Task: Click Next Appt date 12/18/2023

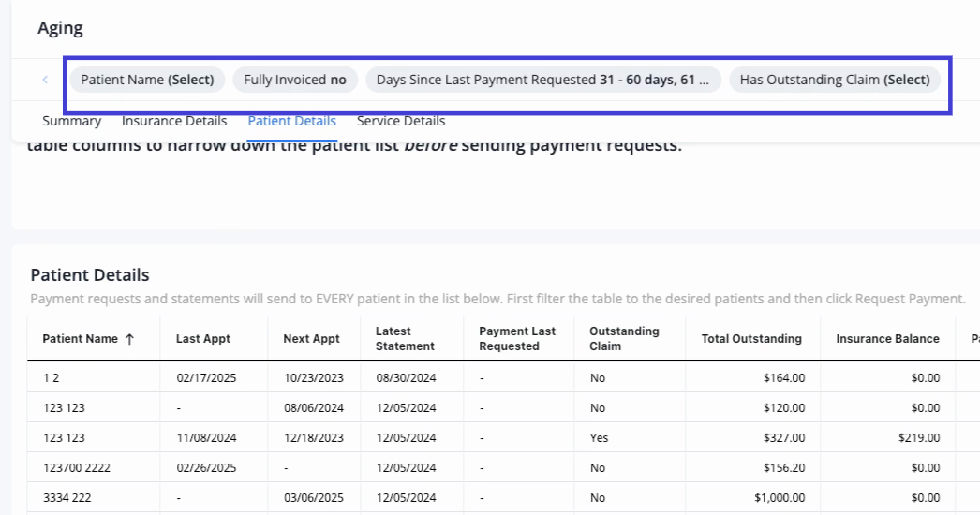Action: [314, 438]
